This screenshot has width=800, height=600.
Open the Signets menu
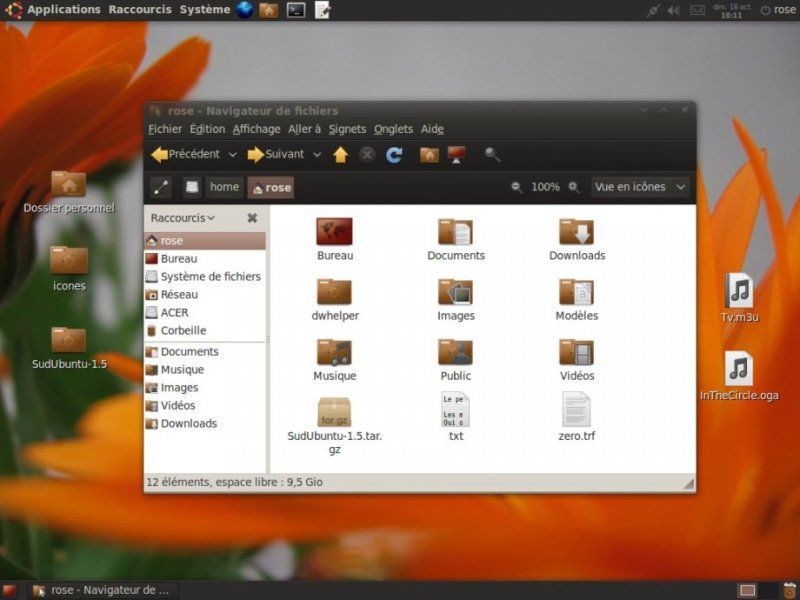click(347, 129)
